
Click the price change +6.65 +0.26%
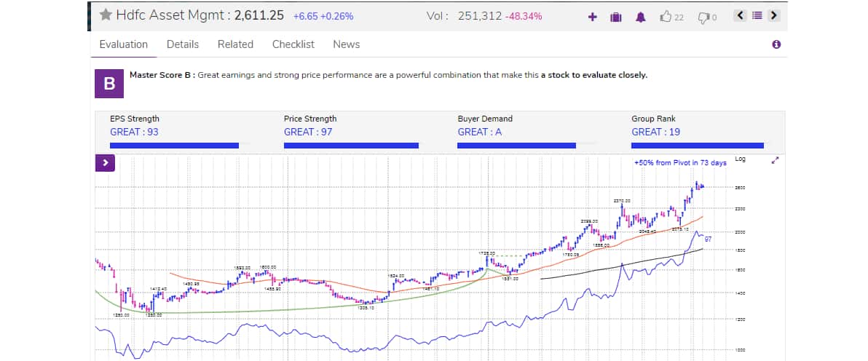323,16
